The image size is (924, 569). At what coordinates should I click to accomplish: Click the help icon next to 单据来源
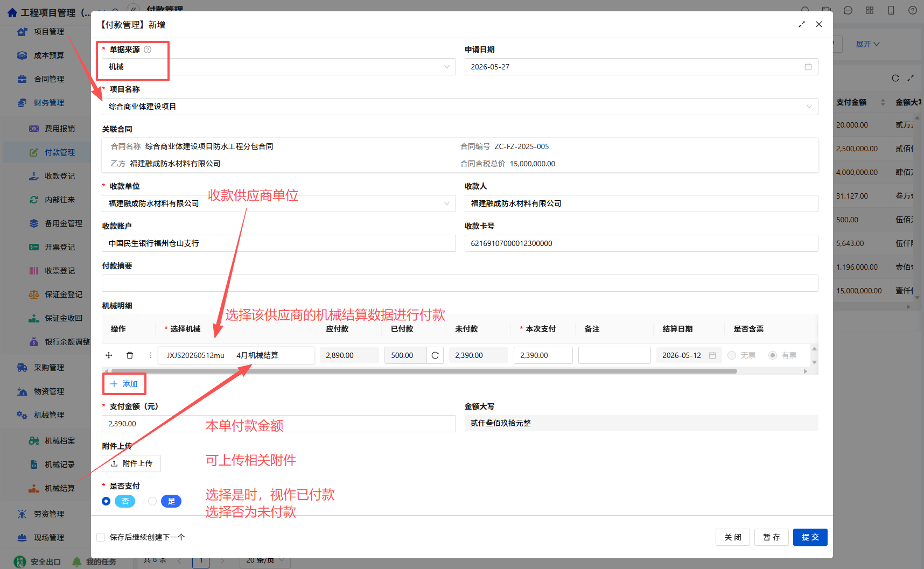pos(148,50)
